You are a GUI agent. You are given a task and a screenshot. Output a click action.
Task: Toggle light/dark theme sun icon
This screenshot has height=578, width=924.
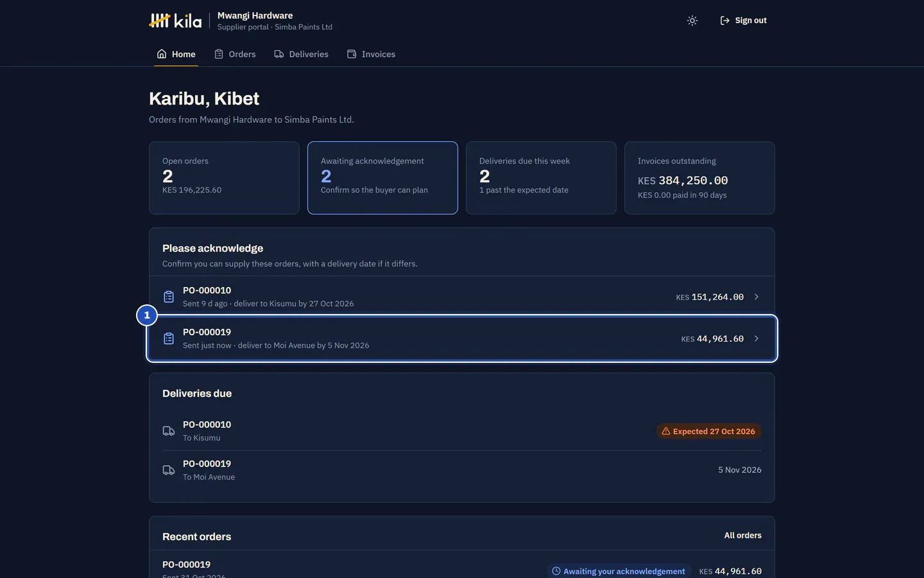click(692, 21)
